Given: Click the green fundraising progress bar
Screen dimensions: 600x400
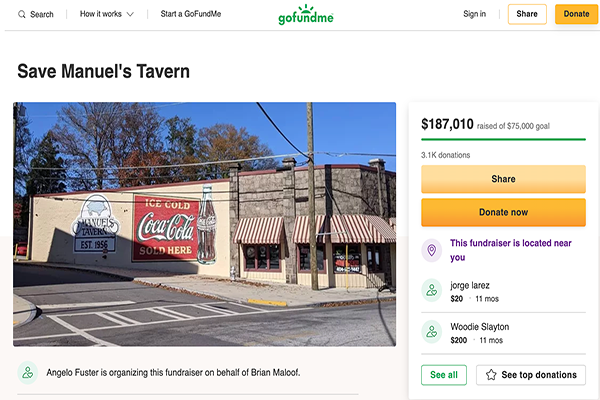Looking at the screenshot, I should (503, 139).
